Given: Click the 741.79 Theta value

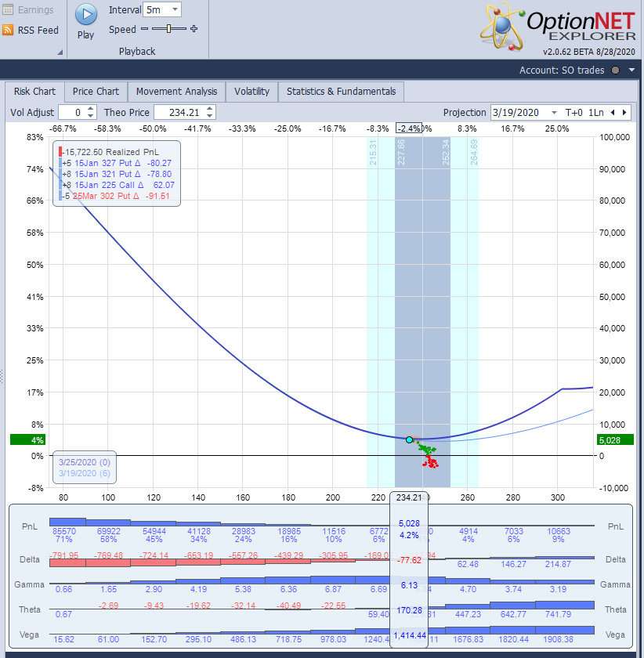Looking at the screenshot, I should click(558, 614).
